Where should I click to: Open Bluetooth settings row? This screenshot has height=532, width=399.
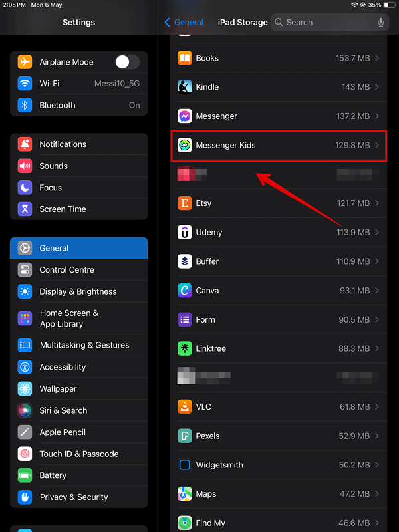pyautogui.click(x=78, y=105)
